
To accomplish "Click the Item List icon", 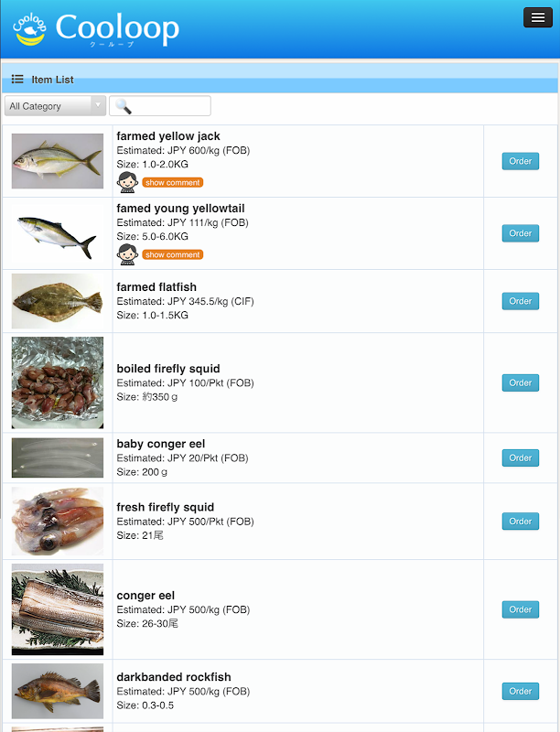I will click(x=17, y=80).
